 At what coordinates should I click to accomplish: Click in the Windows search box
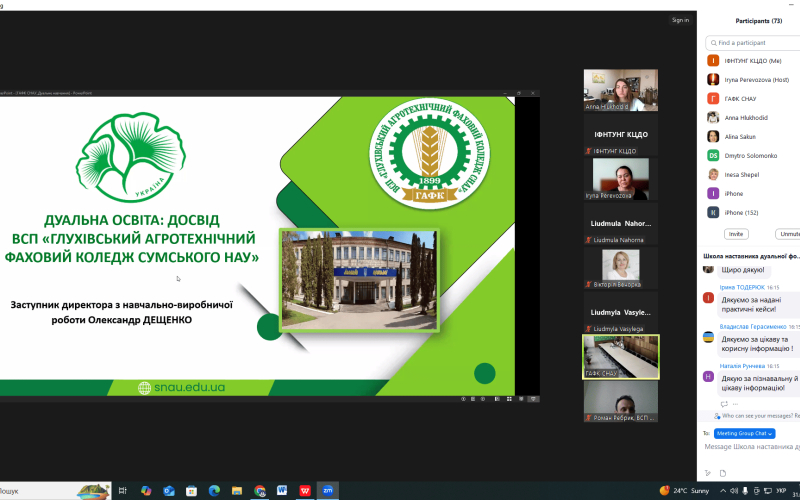pos(55,491)
